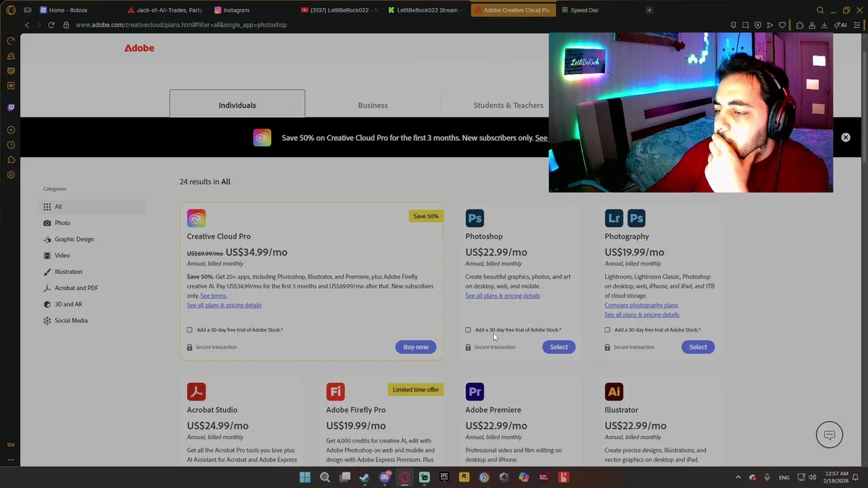Click the Adobe Premiere Pr icon

coord(475,392)
